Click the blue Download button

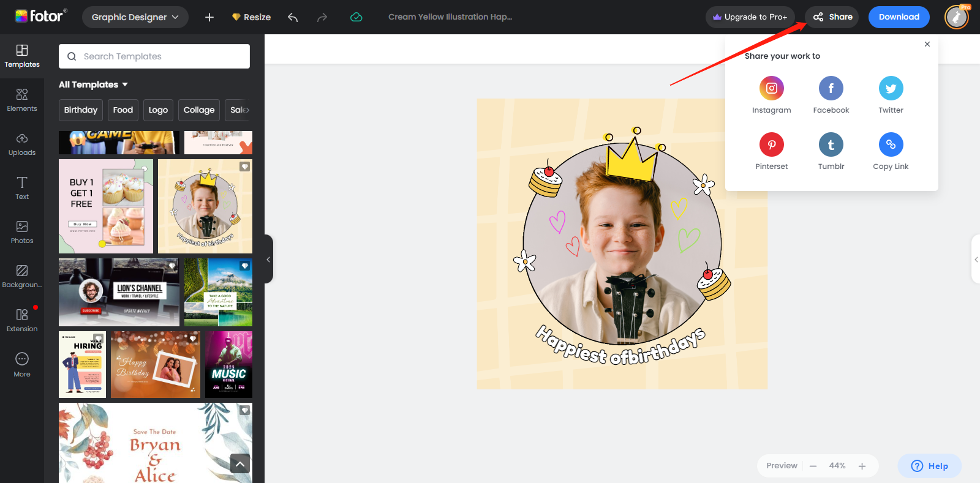899,17
